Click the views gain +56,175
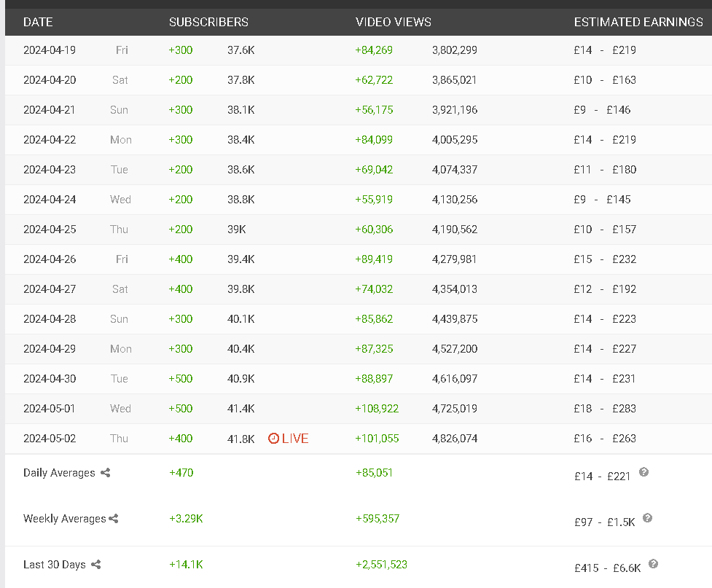The width and height of the screenshot is (712, 588). point(374,110)
